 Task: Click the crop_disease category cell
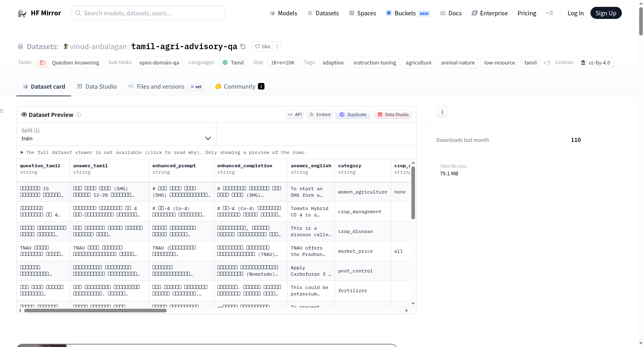coord(363,231)
